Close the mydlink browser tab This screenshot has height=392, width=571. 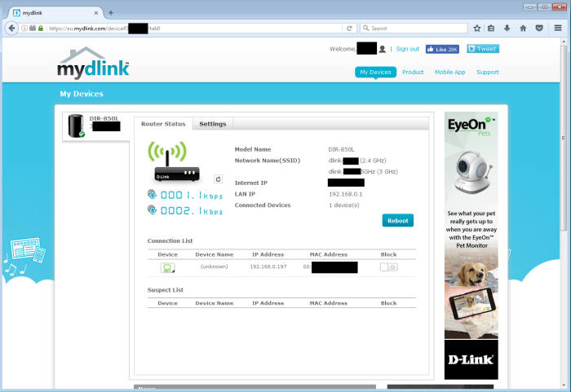pyautogui.click(x=95, y=13)
